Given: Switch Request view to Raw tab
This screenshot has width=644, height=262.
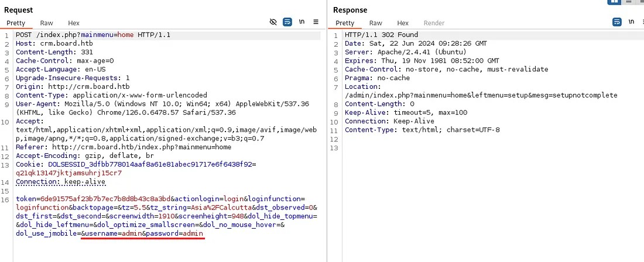Looking at the screenshot, I should pyautogui.click(x=47, y=23).
